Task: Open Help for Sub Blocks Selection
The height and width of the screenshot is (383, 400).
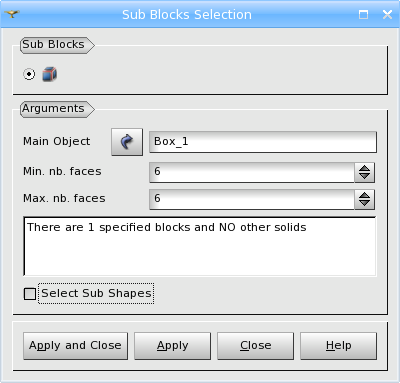Action: point(338,346)
